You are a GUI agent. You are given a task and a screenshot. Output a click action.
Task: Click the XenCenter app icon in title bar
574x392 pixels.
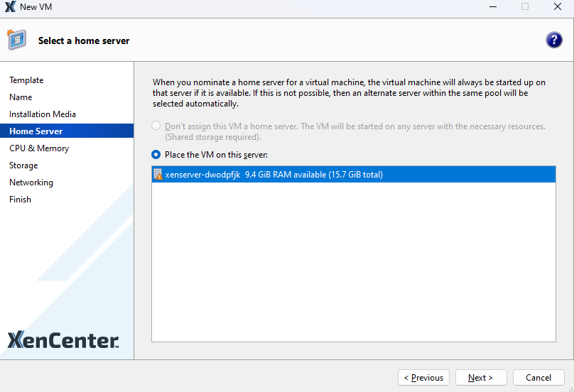coord(10,7)
